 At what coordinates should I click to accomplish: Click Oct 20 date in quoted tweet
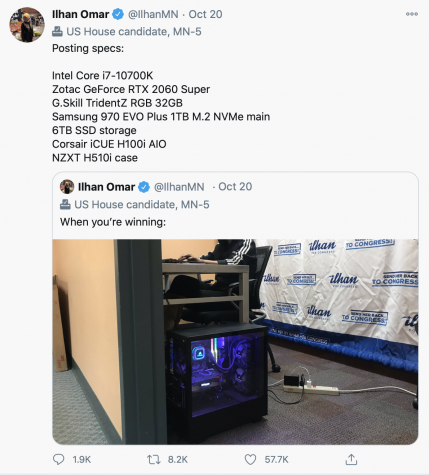click(235, 187)
